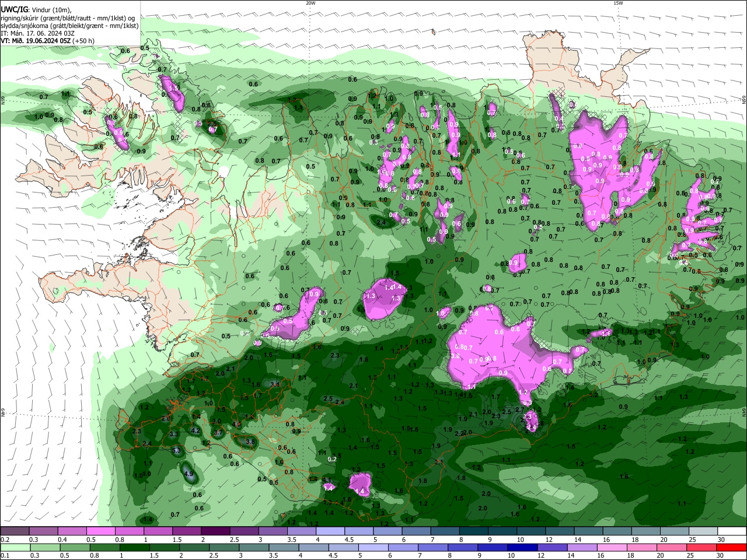This screenshot has height=560, width=747.
Task: Pick the red rain legend swatch after 30
Action: (732, 547)
